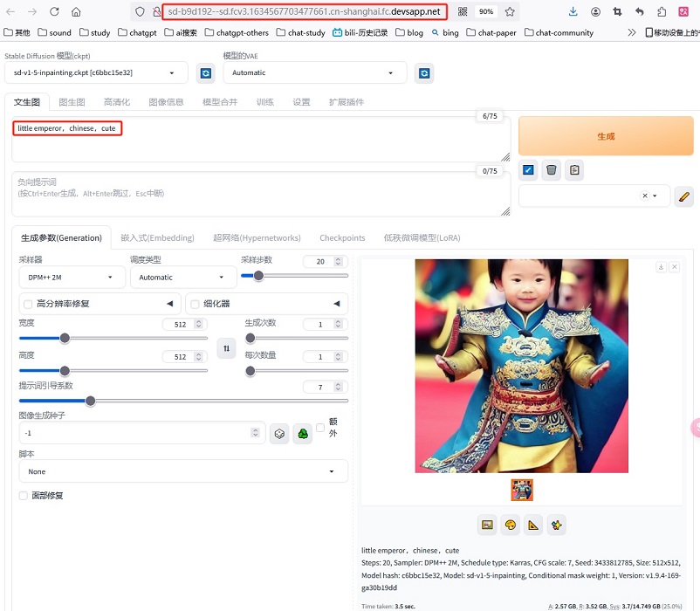Viewport: 700px width, 611px height.
Task: Open the 图像信息 PNG info tab
Action: pos(166,102)
